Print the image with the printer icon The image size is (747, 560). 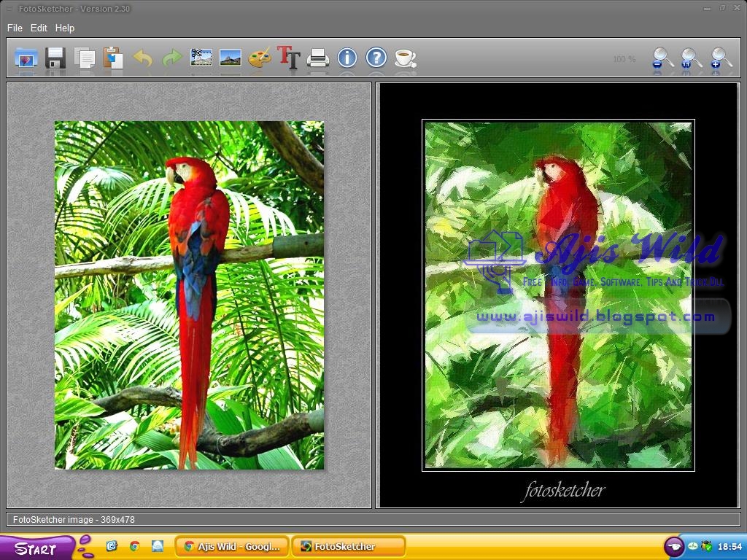pyautogui.click(x=318, y=58)
